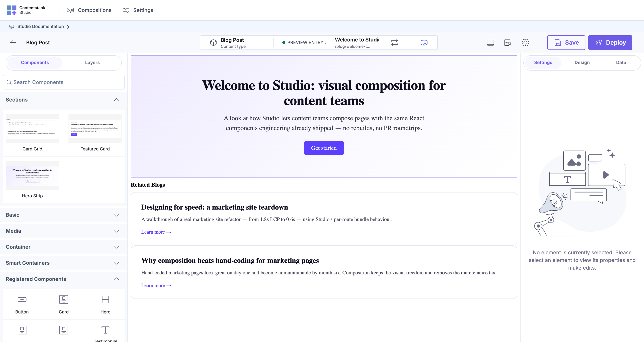Click the sliders icon beside Settings

click(x=126, y=10)
